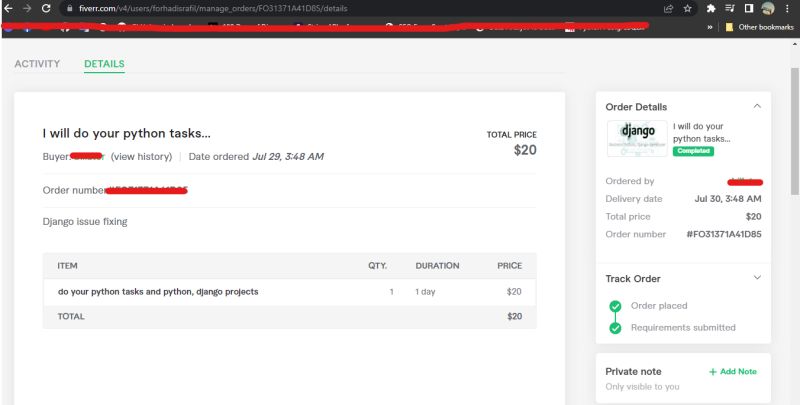Expand the Track Order section chevron
800x405 pixels.
click(x=757, y=278)
